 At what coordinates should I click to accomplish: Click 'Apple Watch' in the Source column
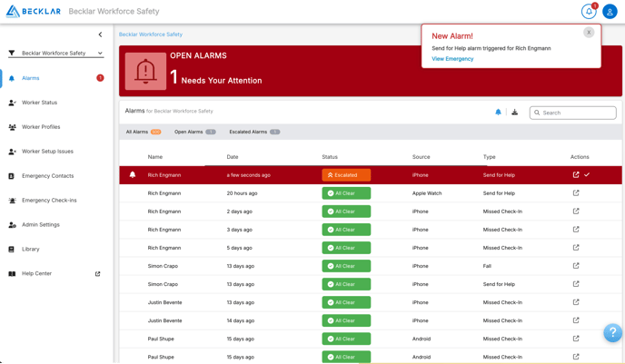(427, 193)
